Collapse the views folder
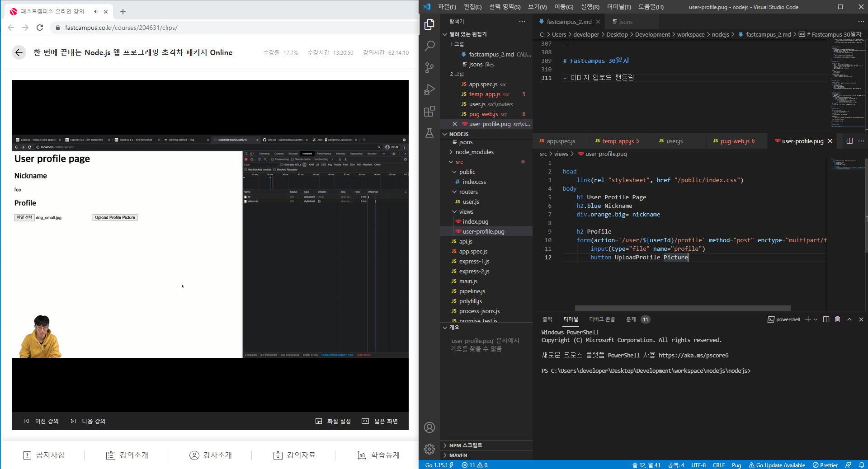 [x=466, y=212]
